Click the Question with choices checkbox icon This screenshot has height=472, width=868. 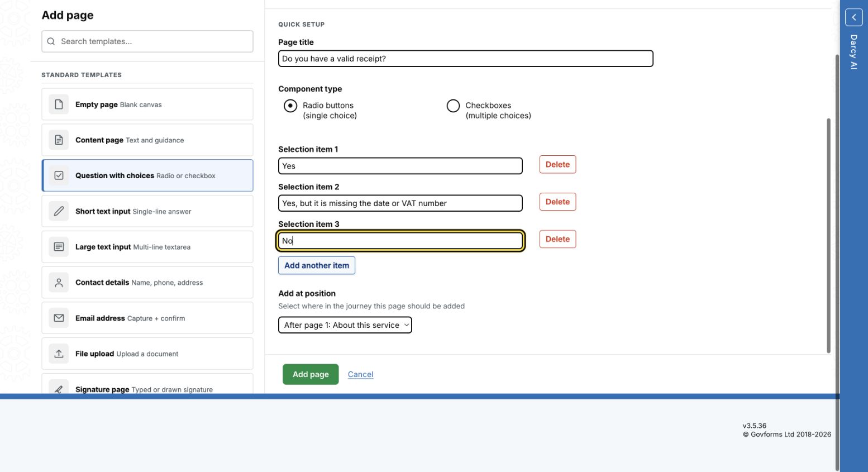[x=59, y=175]
